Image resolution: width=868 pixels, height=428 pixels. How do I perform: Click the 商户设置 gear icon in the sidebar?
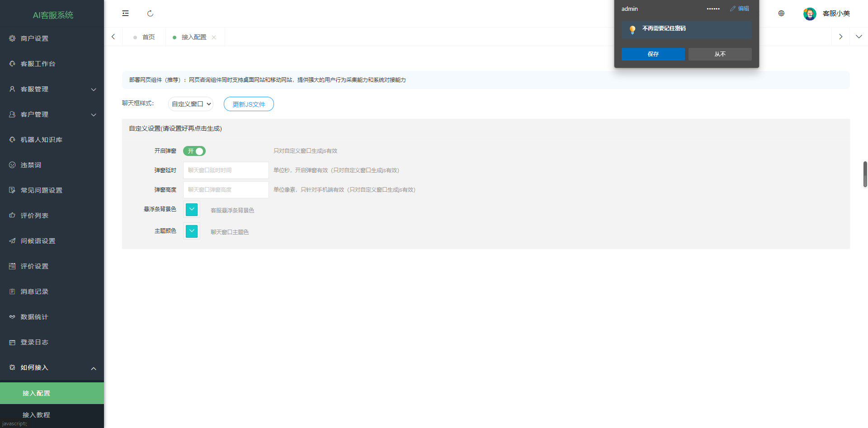[12, 38]
